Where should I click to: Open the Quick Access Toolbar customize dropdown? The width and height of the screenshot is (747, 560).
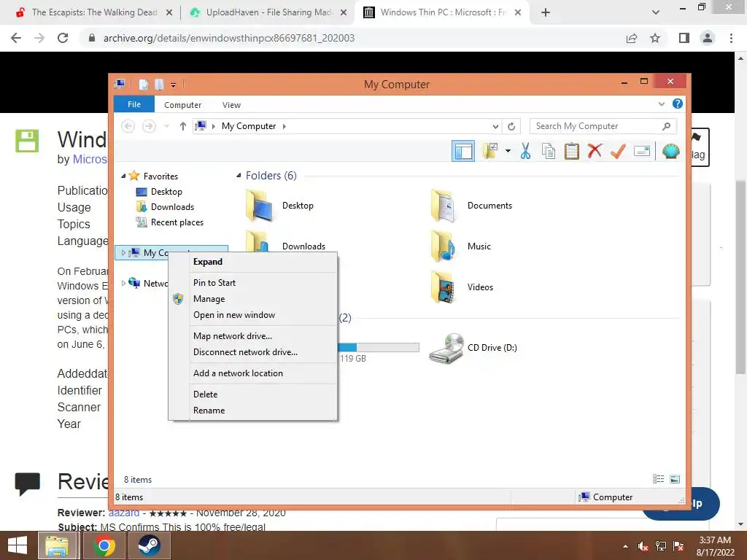click(173, 85)
